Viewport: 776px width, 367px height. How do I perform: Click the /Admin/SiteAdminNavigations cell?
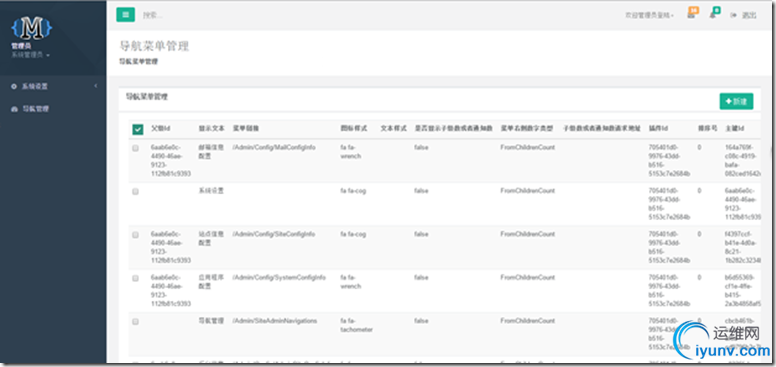(275, 321)
